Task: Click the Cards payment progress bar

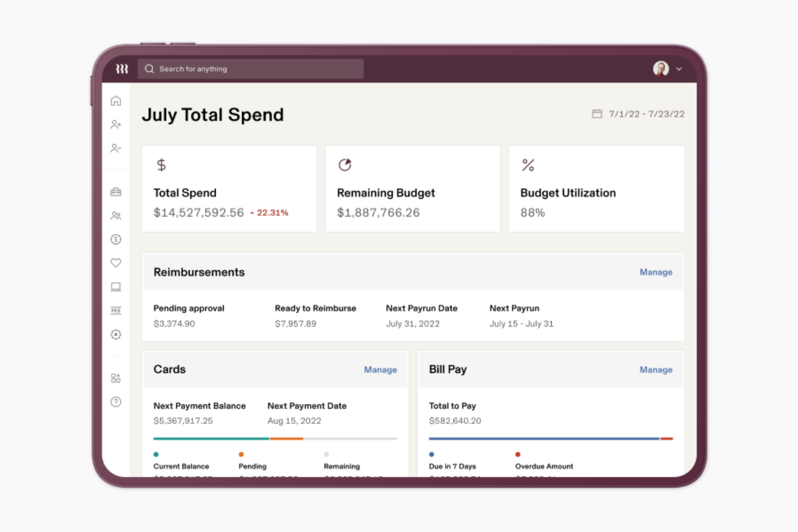Action: point(275,438)
